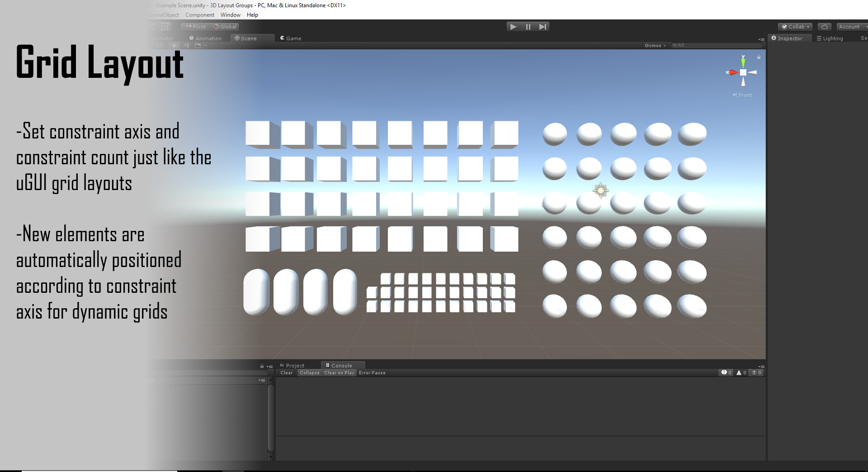This screenshot has width=868, height=472.
Task: Click the Front view label
Action: [x=742, y=95]
